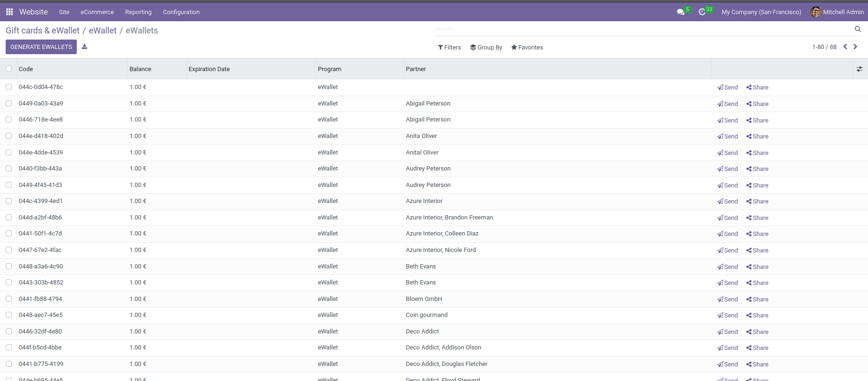Viewport: 868px width, 381px height.
Task: Share eWallet 0446-718e-4ee8
Action: coord(757,121)
